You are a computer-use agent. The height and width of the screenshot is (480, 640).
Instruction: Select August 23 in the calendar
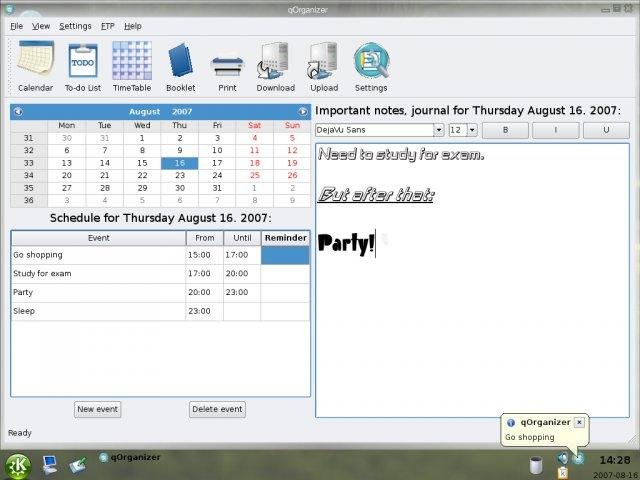(180, 176)
